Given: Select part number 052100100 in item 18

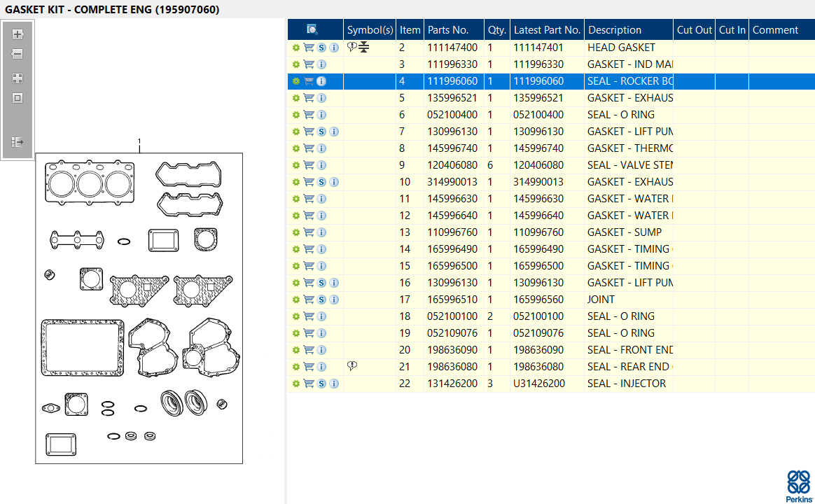Looking at the screenshot, I should [452, 316].
